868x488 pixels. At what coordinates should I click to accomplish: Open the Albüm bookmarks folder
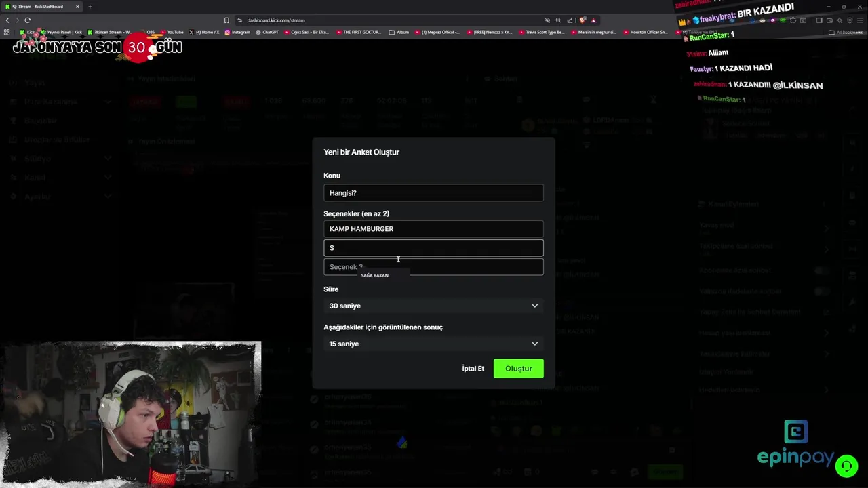click(x=399, y=32)
